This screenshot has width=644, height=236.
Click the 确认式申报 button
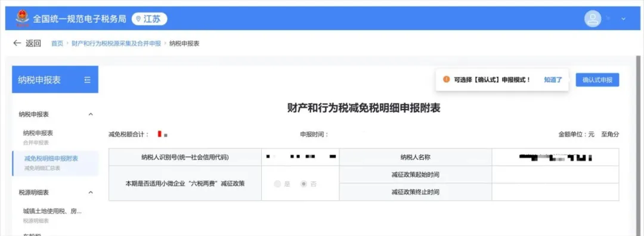click(x=597, y=80)
